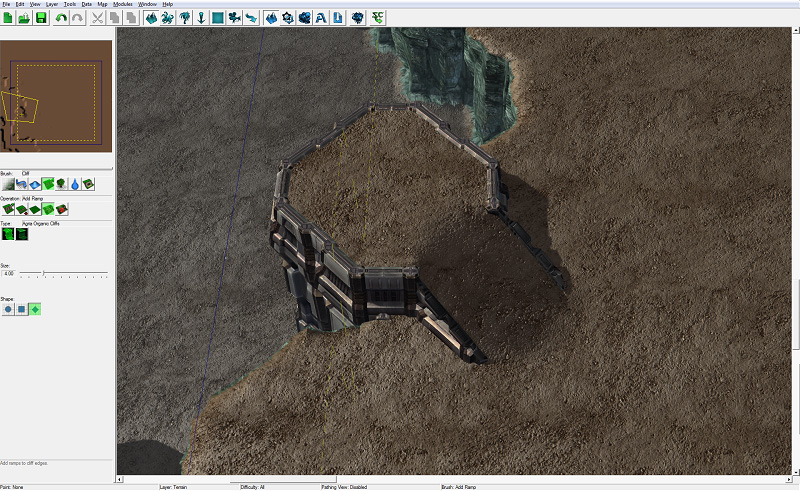The height and width of the screenshot is (491, 800).
Task: Click the Size value field showing 4.00
Action: tap(9, 274)
